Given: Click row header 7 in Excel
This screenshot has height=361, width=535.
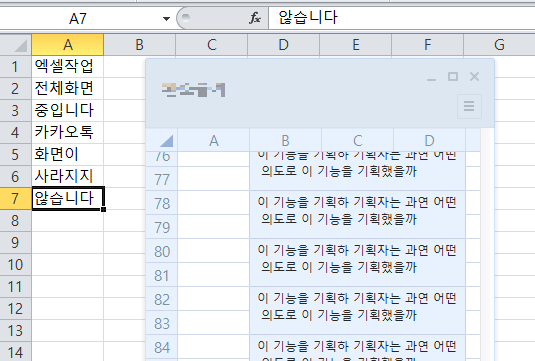Looking at the screenshot, I should [16, 198].
